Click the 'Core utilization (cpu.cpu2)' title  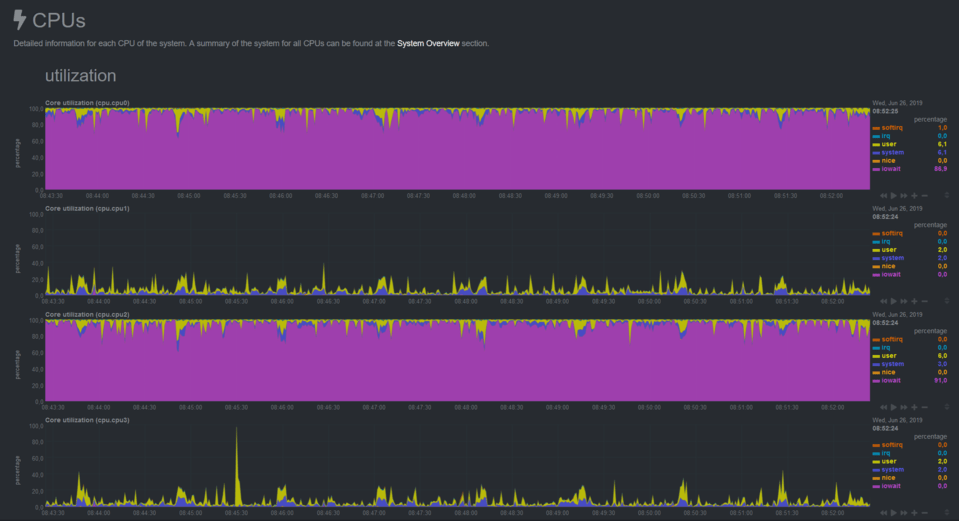click(87, 314)
